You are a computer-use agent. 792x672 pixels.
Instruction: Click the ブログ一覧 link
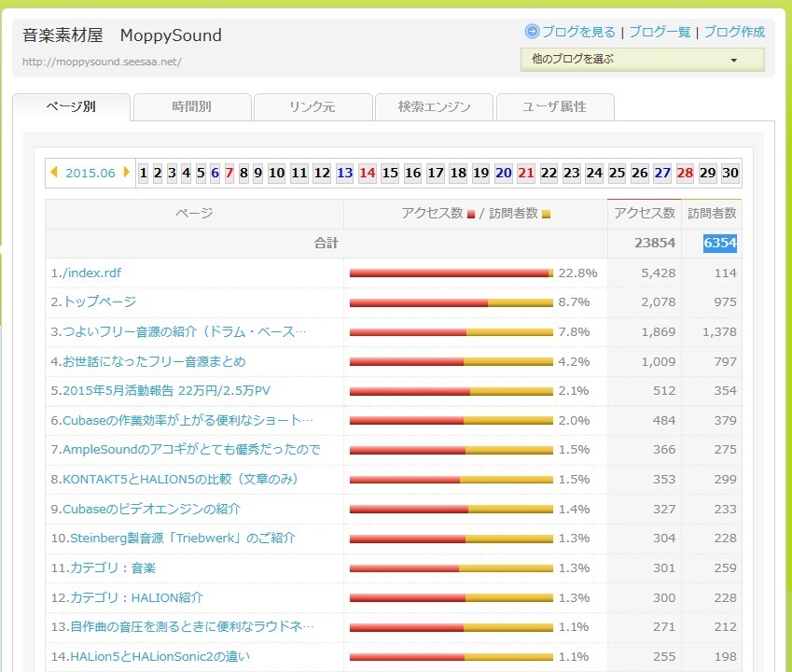pyautogui.click(x=660, y=32)
